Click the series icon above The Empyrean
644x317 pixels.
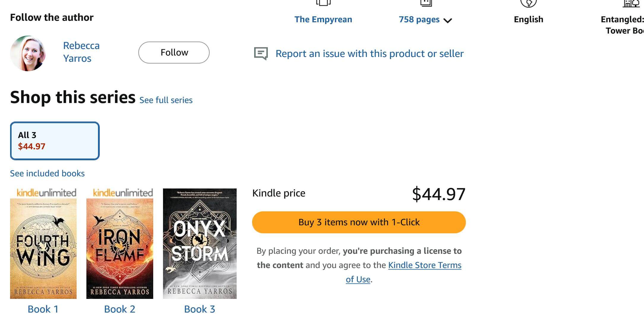tap(323, 2)
